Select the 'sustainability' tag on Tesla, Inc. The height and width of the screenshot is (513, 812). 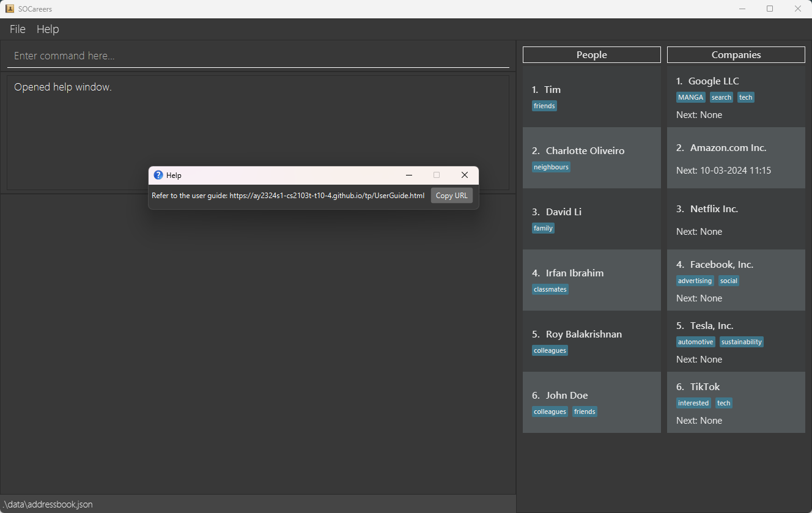pyautogui.click(x=741, y=341)
